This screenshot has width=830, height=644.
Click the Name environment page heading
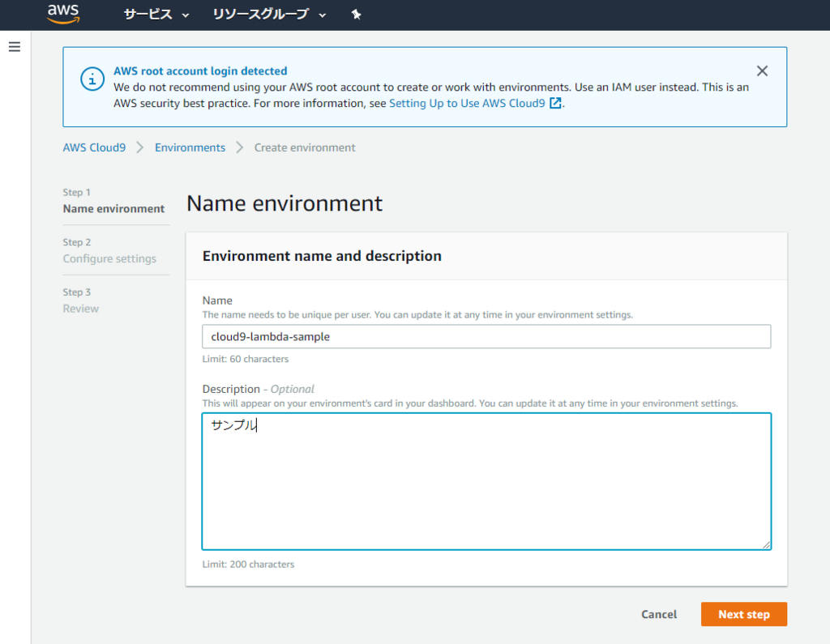coord(285,203)
